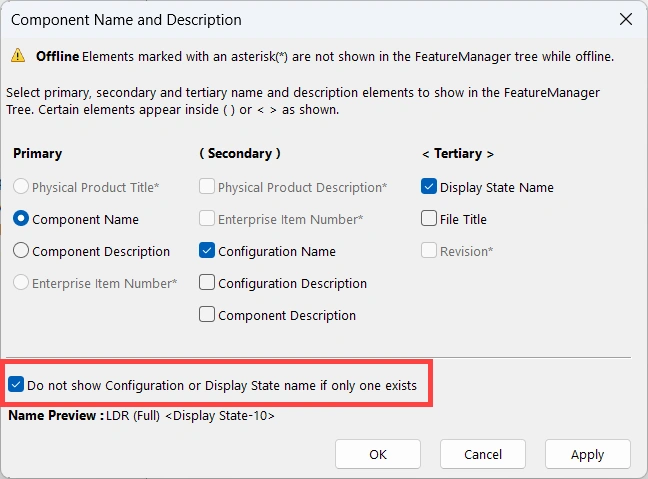
Task: Click the Physical Product Description checkbox
Action: pyautogui.click(x=207, y=187)
